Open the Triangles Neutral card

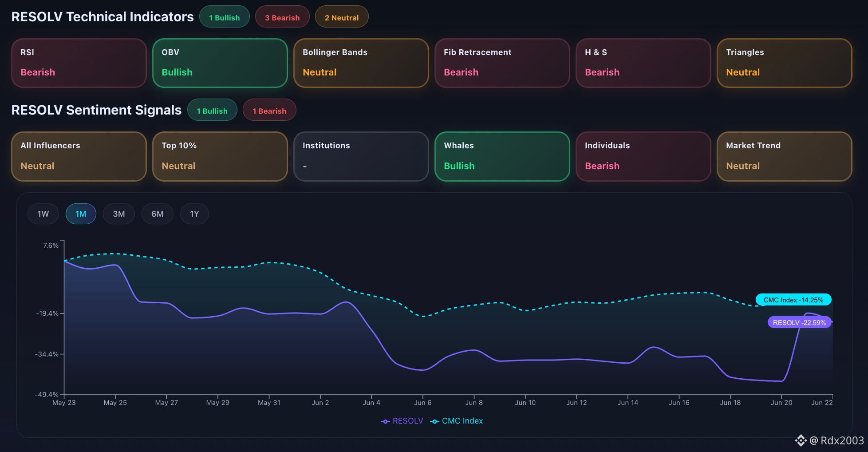tap(785, 63)
